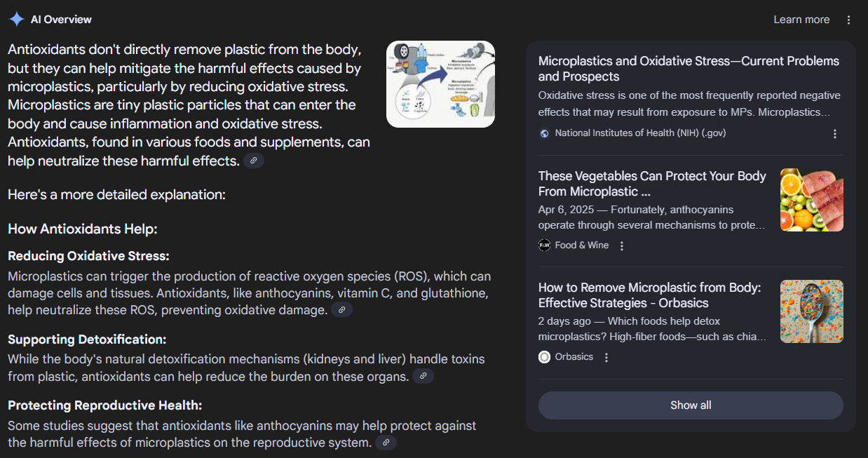Click source link icon after intro paragraph
Screen dimensions: 868x458
click(x=254, y=161)
